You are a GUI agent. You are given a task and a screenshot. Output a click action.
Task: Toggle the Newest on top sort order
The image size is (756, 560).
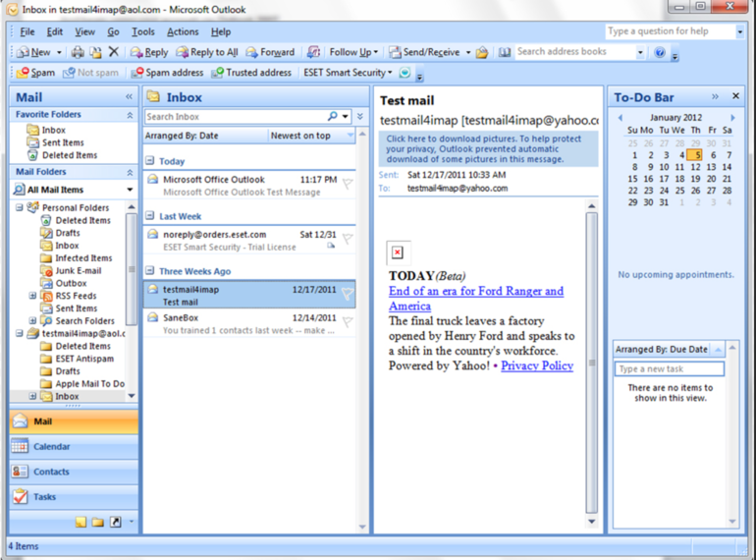311,136
